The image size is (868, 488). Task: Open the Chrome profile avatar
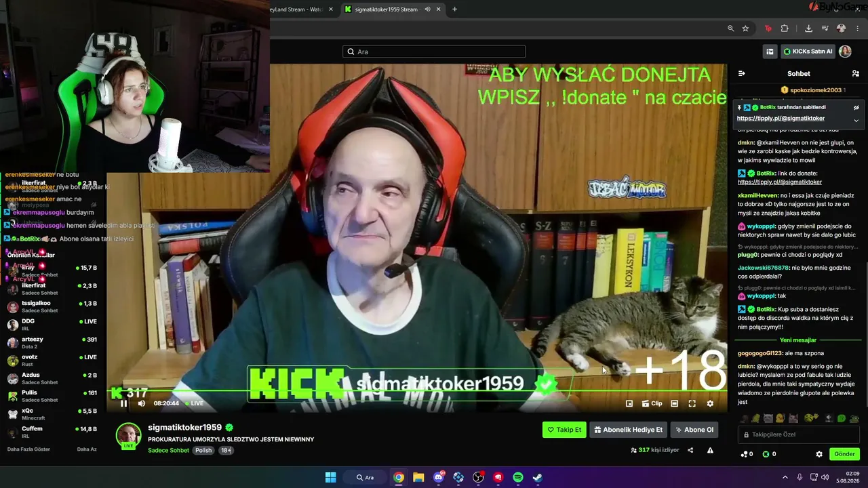pos(841,28)
